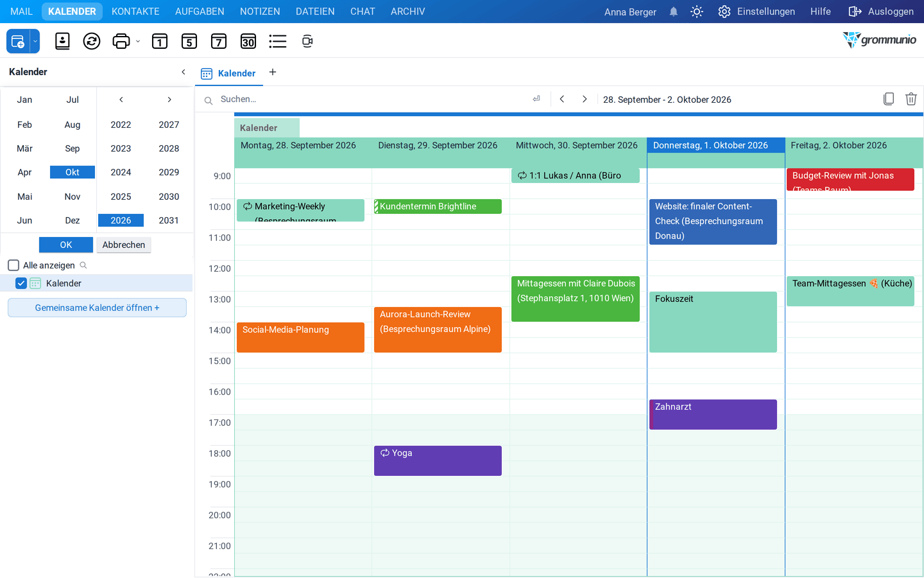This screenshot has width=924, height=578.
Task: Open Gemeinsame Kalender öffnen +
Action: tap(97, 308)
